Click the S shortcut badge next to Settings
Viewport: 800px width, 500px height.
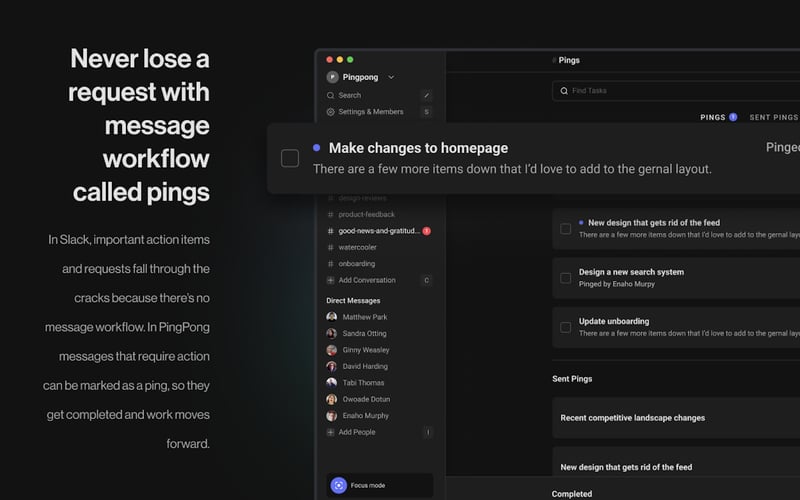pyautogui.click(x=427, y=112)
